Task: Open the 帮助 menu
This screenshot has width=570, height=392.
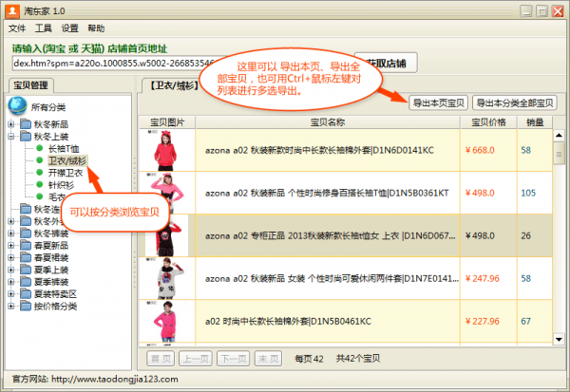Action: click(96, 28)
